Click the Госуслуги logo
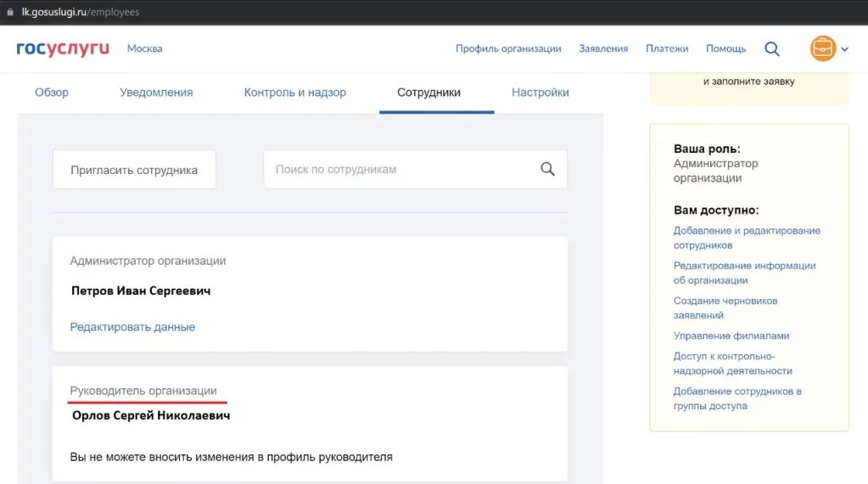Image resolution: width=868 pixels, height=484 pixels. (x=63, y=48)
